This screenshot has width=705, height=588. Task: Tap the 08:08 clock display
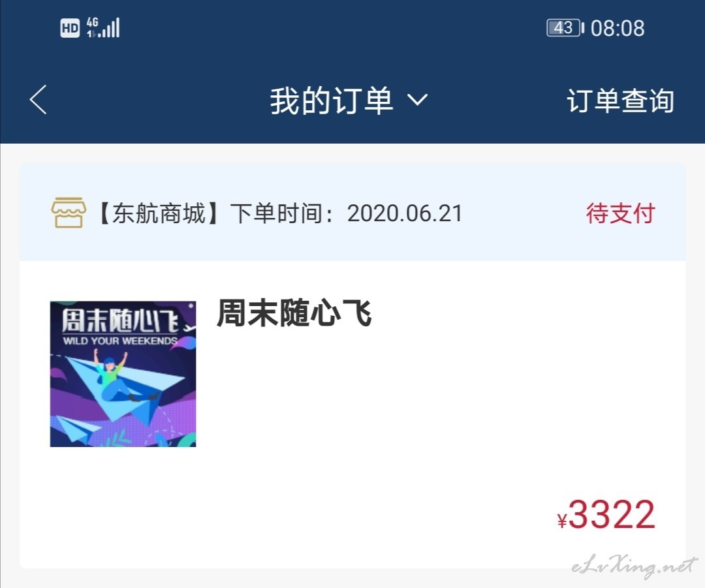click(x=618, y=28)
